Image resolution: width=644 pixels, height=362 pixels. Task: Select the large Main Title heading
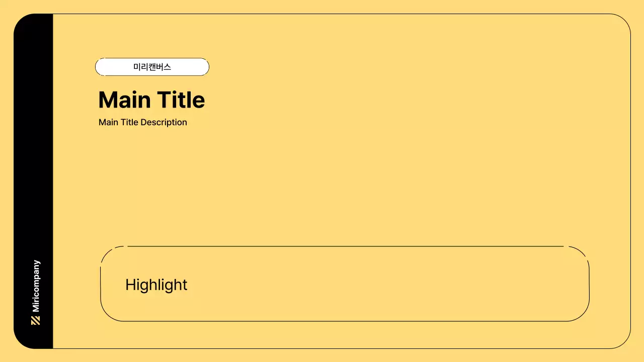pyautogui.click(x=151, y=100)
